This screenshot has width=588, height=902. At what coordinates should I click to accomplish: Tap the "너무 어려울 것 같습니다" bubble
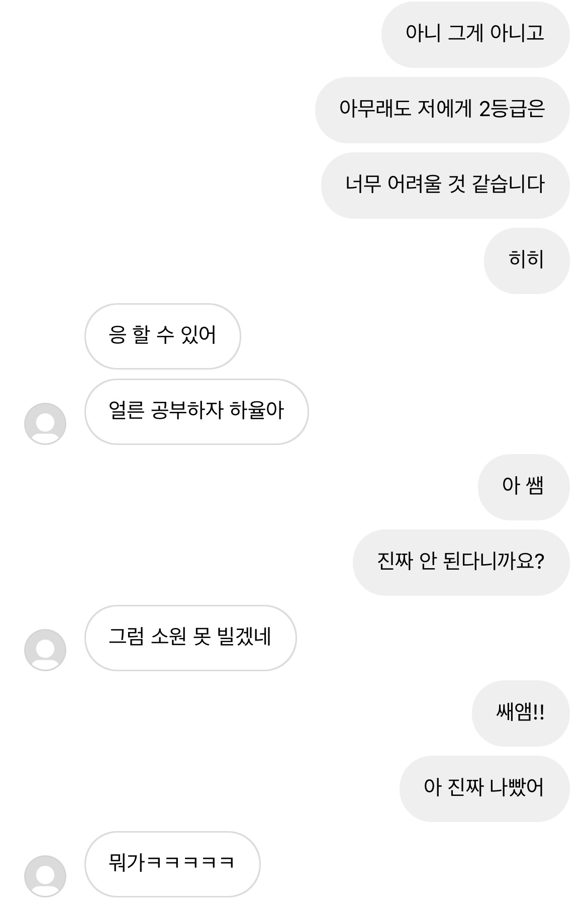(x=445, y=185)
